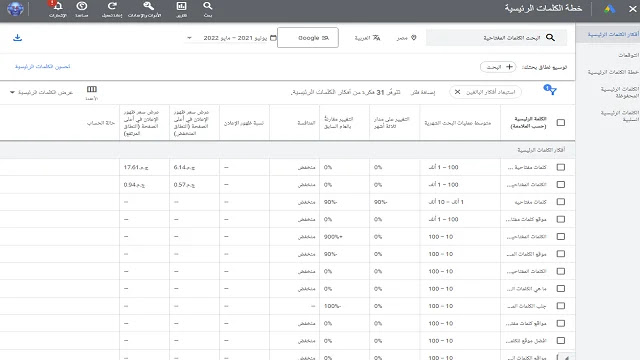Expand the date range dropdown arrow
The width and height of the screenshot is (640, 360).
(x=189, y=38)
